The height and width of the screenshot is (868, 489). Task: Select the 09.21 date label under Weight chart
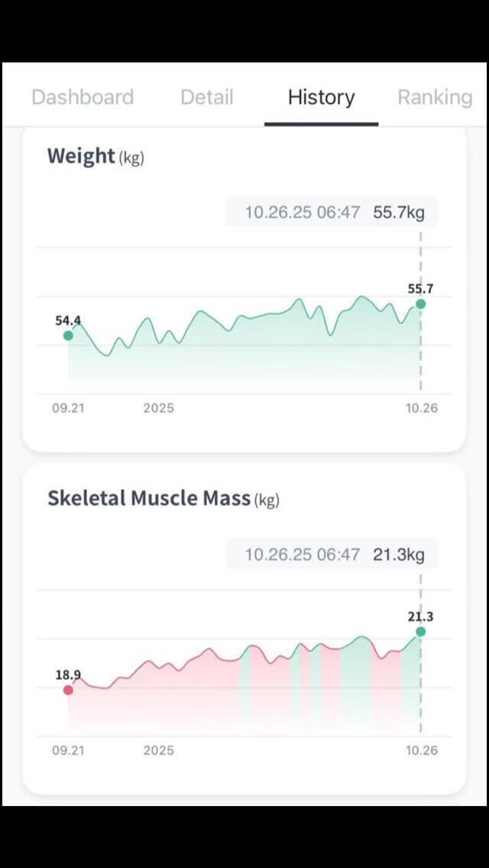pyautogui.click(x=68, y=408)
